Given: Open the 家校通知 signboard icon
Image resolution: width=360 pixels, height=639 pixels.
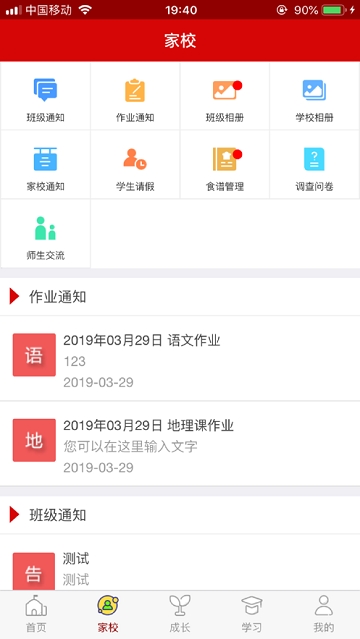Looking at the screenshot, I should (x=45, y=159).
